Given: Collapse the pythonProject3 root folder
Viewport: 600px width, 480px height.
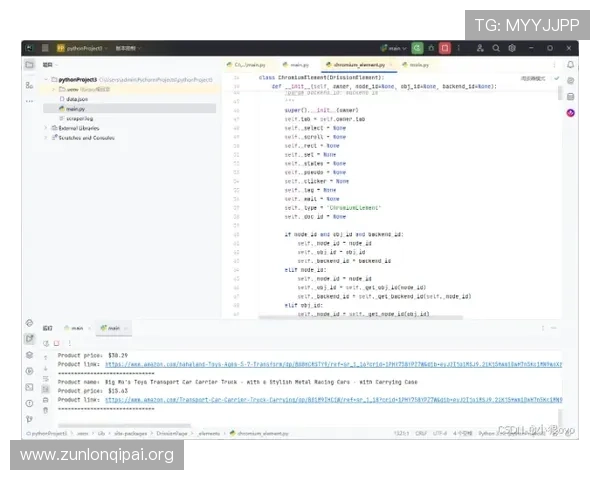Looking at the screenshot, I should (x=46, y=79).
